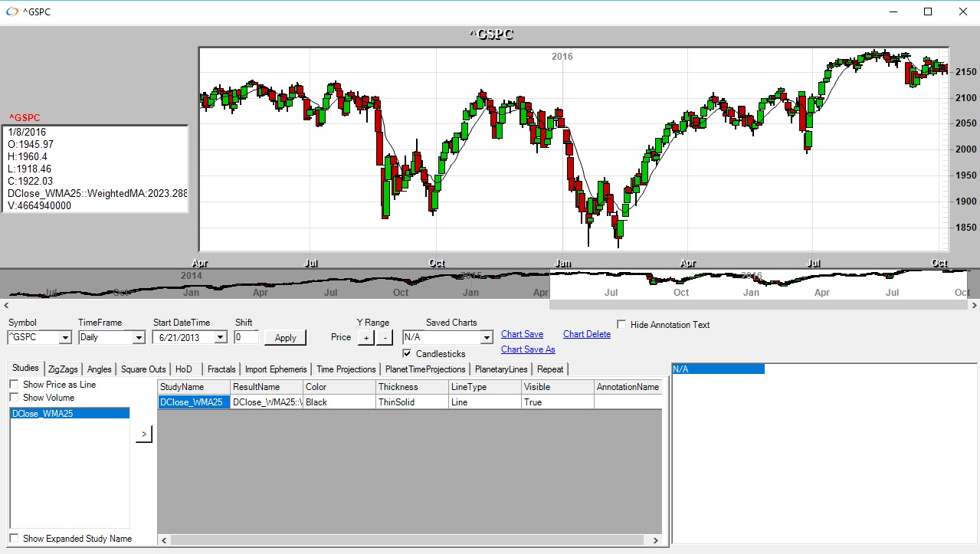This screenshot has width=980, height=554.
Task: Click right arrow of study grid scrollbar
Action: click(x=655, y=540)
